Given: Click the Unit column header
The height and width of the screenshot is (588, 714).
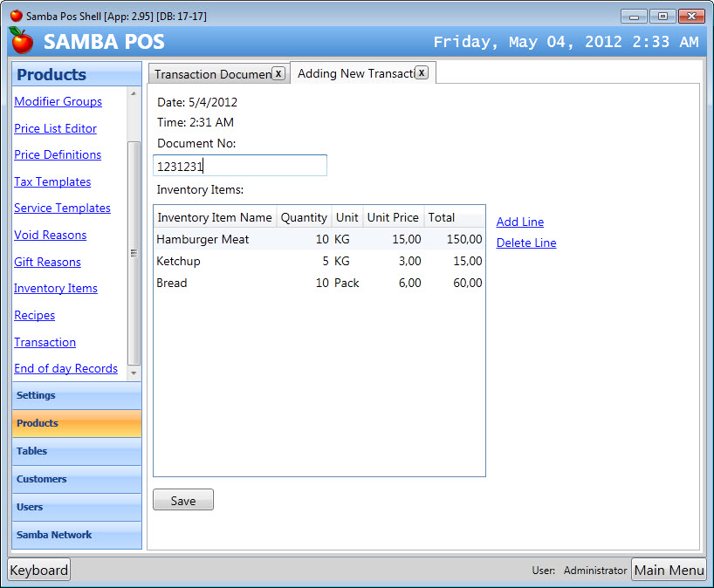Looking at the screenshot, I should (x=347, y=217).
